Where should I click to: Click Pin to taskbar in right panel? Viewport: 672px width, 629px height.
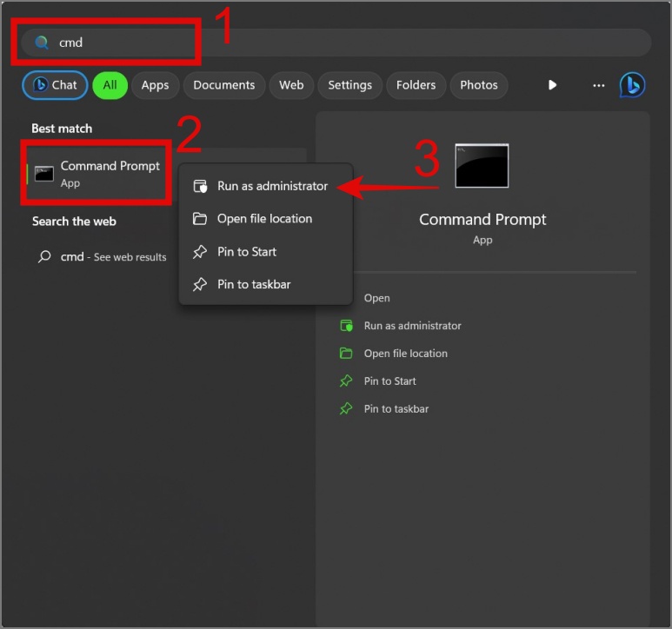(396, 408)
